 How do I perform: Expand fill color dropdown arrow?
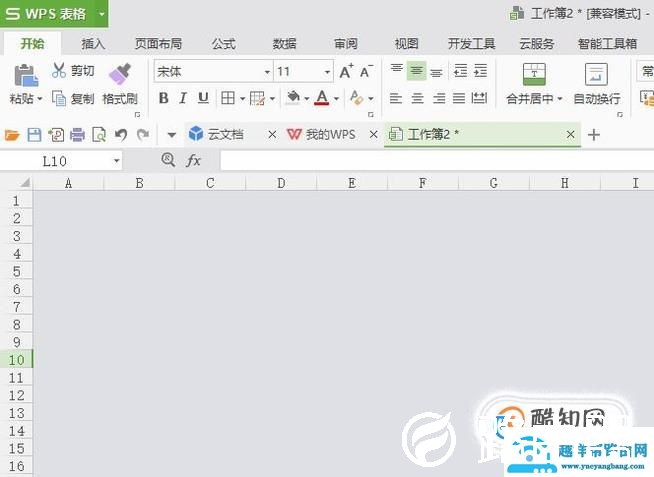click(307, 99)
